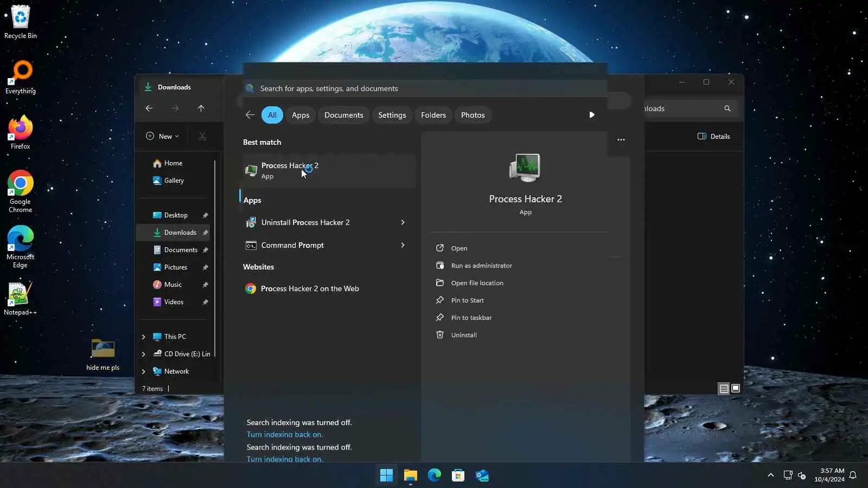
Task: Expand CD Drive (E:) tree node
Action: 144,354
